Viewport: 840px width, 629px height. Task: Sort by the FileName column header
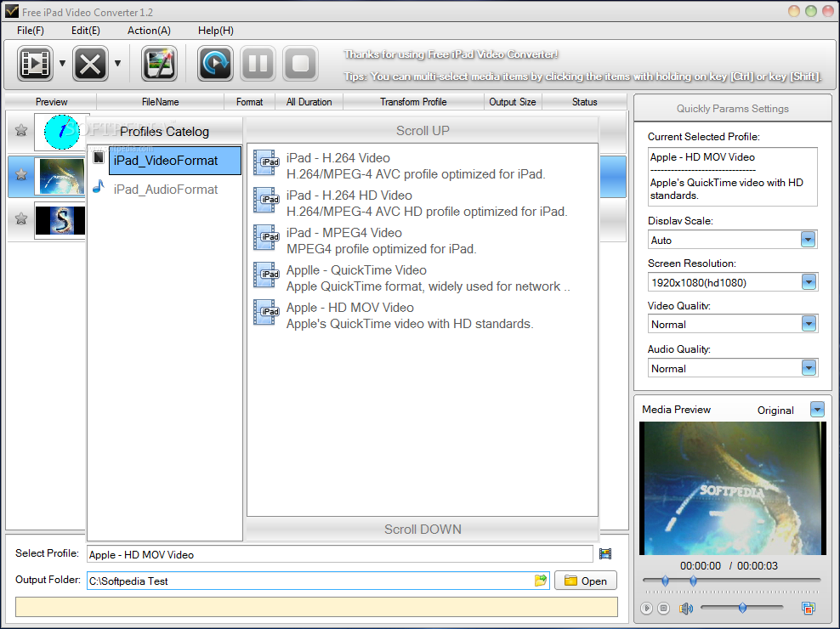pyautogui.click(x=160, y=102)
